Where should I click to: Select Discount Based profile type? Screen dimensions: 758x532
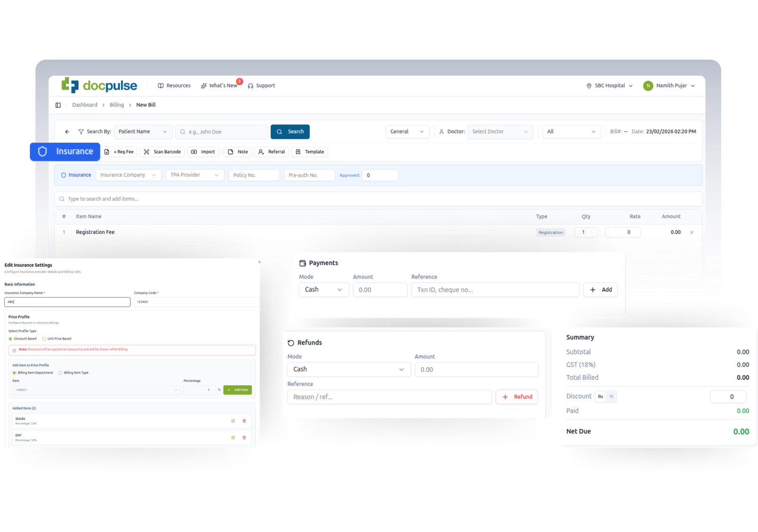coord(10,338)
